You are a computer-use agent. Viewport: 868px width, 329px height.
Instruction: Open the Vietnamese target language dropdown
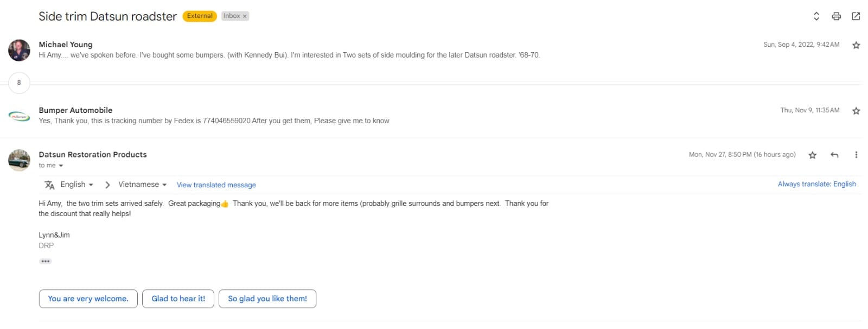[142, 185]
